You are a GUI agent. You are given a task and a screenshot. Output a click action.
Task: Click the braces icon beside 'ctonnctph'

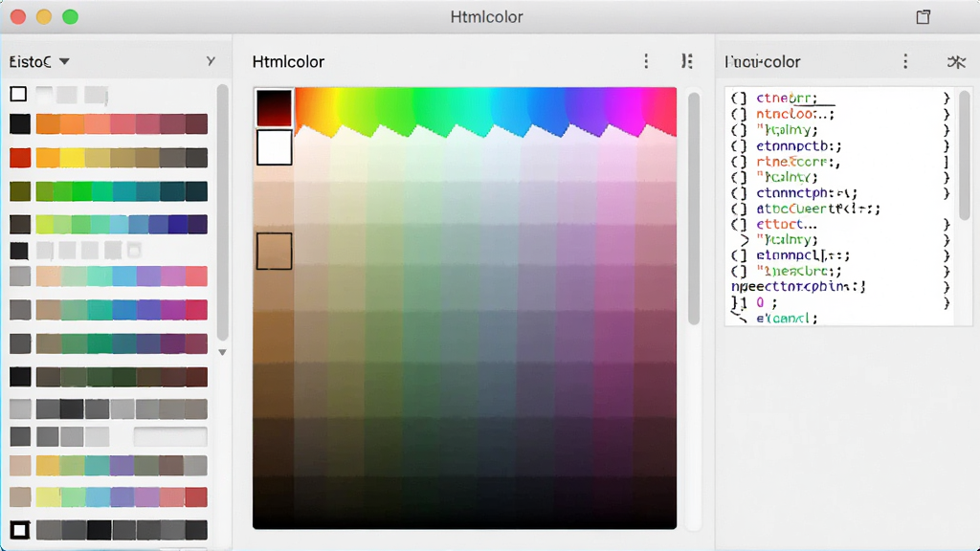click(x=739, y=192)
